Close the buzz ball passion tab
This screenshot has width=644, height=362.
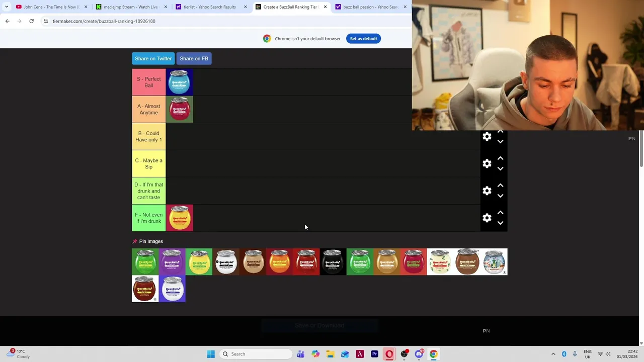point(405,7)
